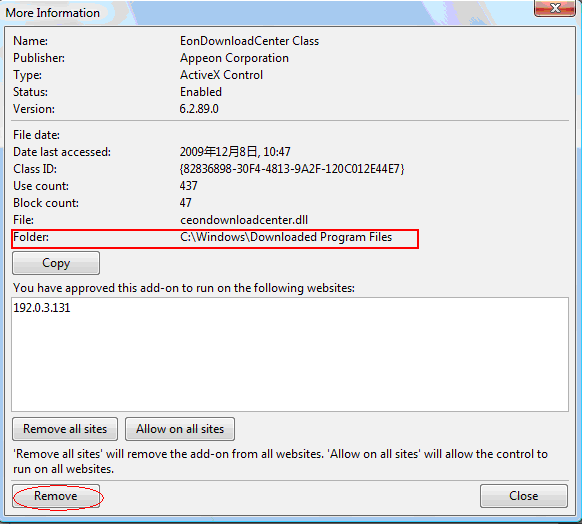Click the red X title bar button
582x524 pixels.
point(555,8)
